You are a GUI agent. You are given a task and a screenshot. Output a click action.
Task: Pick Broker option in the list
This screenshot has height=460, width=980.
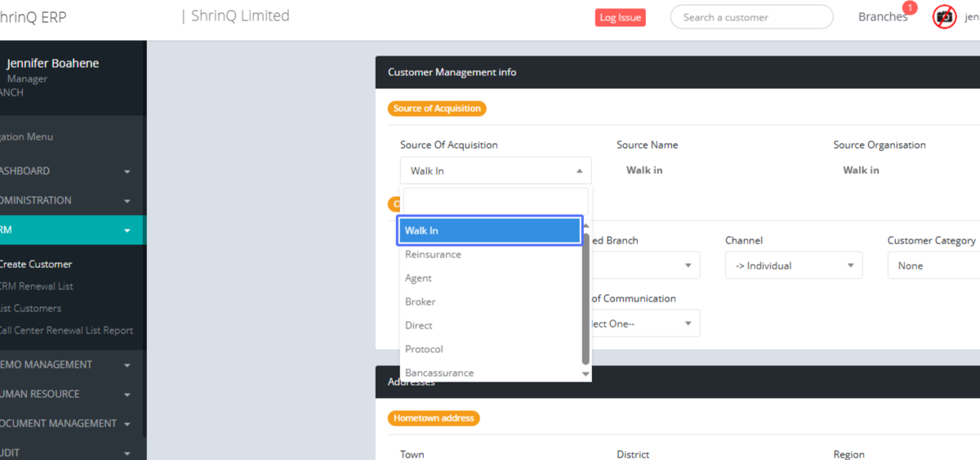click(420, 302)
